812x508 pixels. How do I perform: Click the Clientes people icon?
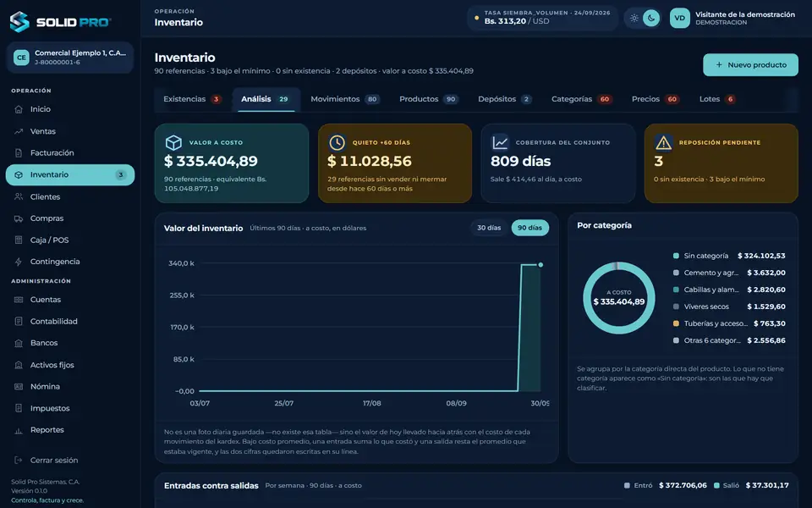coord(19,196)
